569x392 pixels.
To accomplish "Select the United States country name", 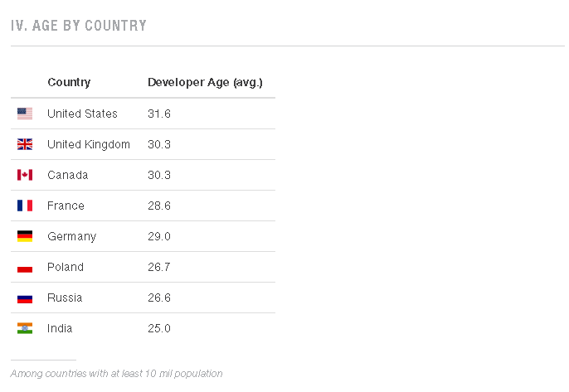I will pyautogui.click(x=82, y=114).
